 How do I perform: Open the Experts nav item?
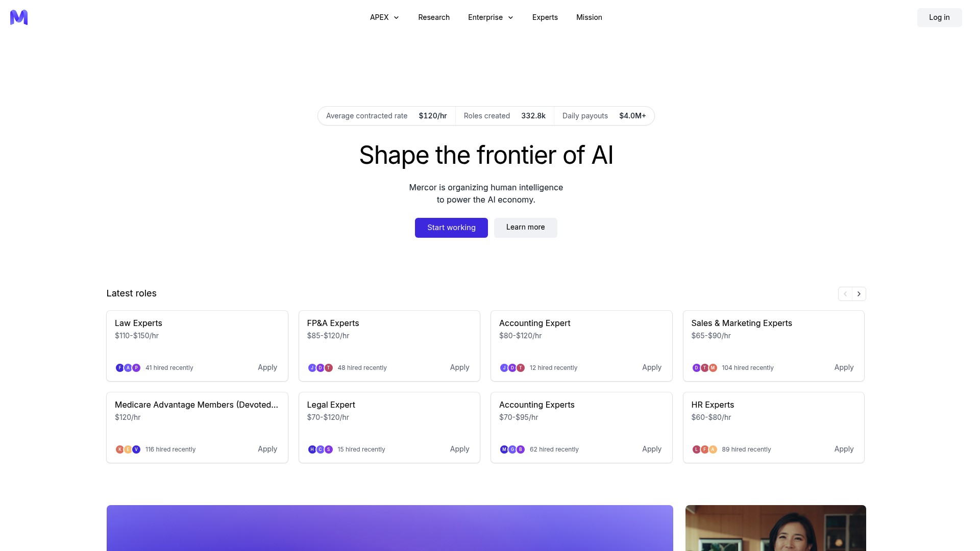pyautogui.click(x=545, y=17)
